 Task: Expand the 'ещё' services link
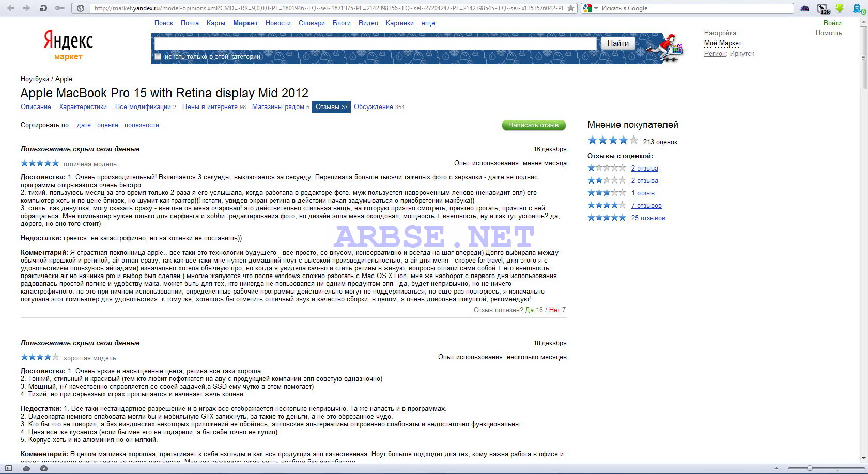428,23
